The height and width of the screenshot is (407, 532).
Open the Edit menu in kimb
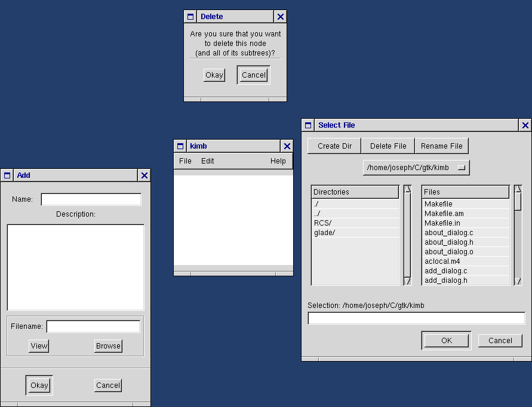[207, 161]
